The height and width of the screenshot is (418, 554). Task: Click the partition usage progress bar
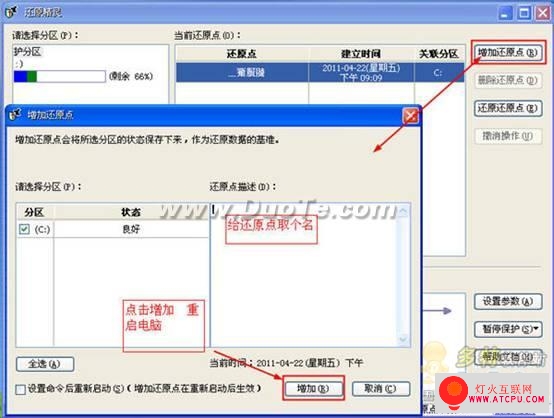point(59,76)
